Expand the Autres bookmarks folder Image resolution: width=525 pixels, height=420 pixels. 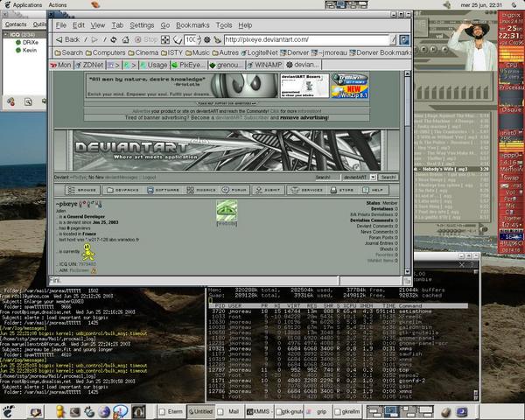(x=226, y=52)
